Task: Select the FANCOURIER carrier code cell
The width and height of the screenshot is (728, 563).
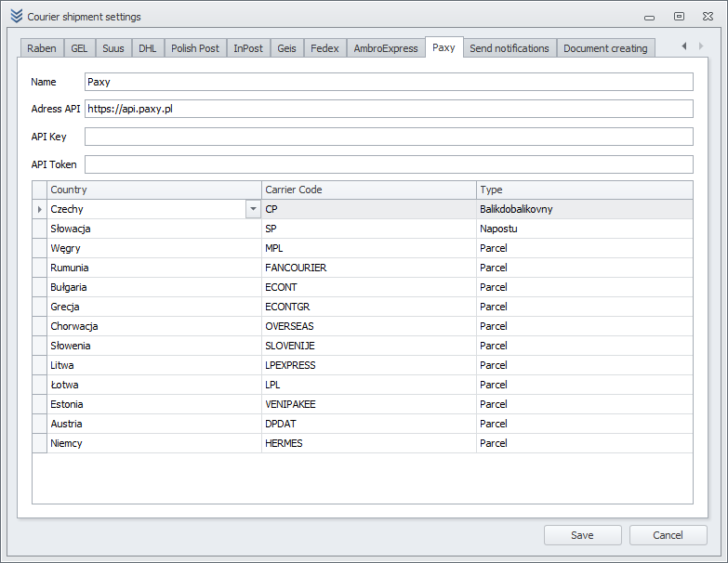Action: tap(369, 268)
